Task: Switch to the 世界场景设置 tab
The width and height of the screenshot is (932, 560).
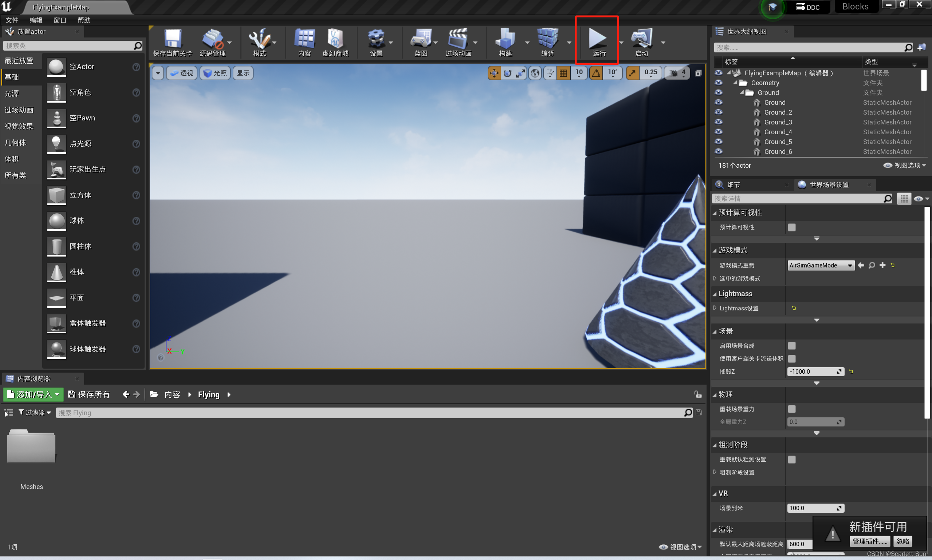Action: click(829, 184)
